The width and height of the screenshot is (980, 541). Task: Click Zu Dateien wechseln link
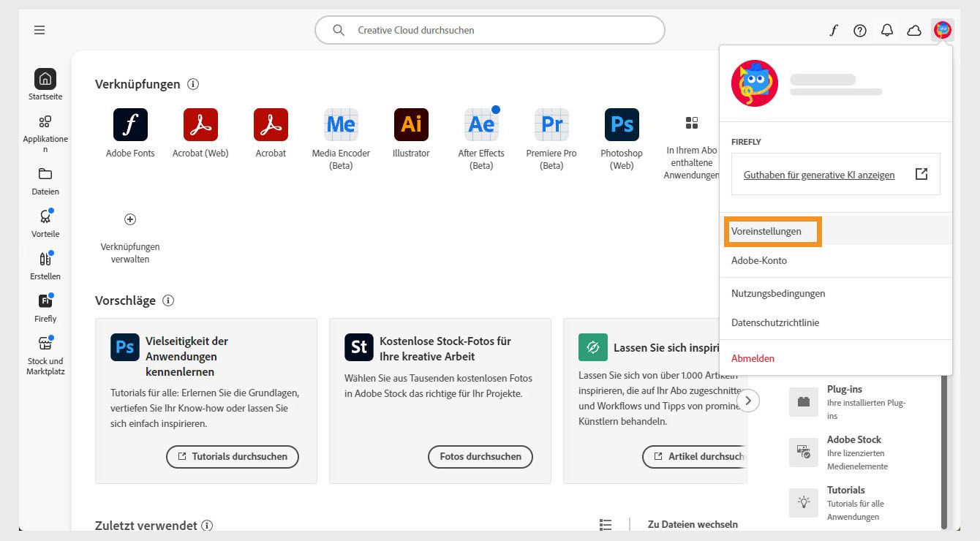[x=693, y=524]
